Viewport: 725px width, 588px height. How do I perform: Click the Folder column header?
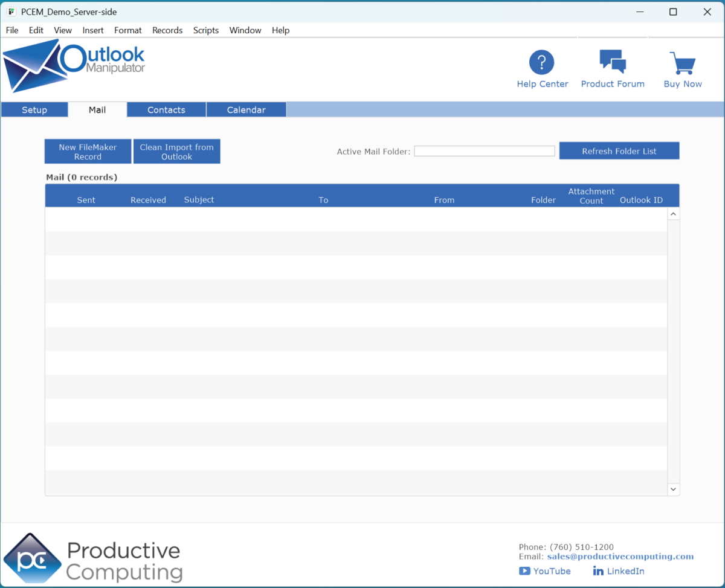(x=543, y=200)
